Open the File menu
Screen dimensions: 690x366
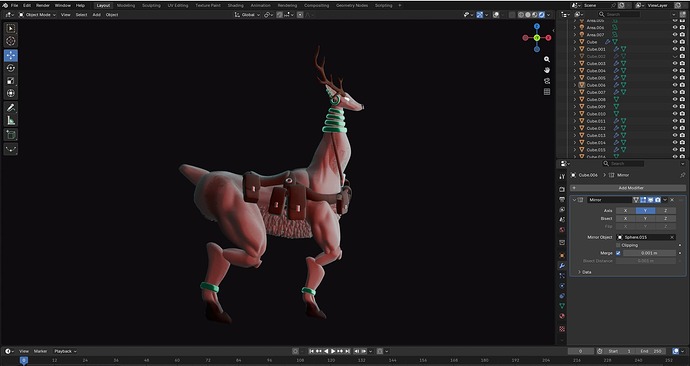[15, 5]
